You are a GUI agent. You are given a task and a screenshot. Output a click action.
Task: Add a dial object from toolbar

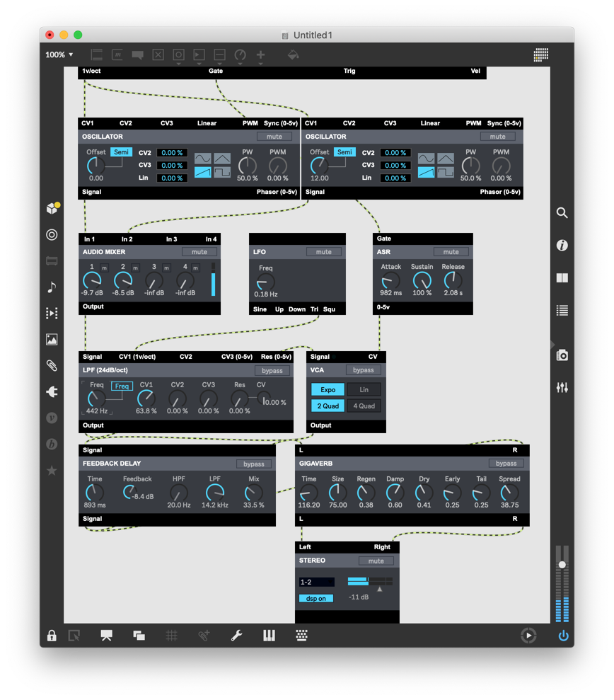click(x=240, y=55)
